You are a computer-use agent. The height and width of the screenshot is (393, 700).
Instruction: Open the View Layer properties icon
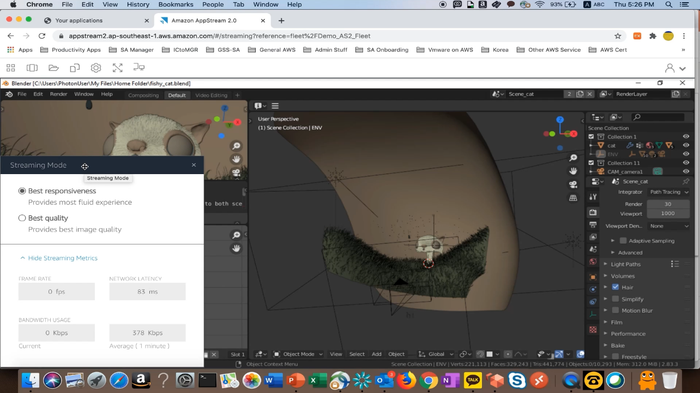click(593, 237)
